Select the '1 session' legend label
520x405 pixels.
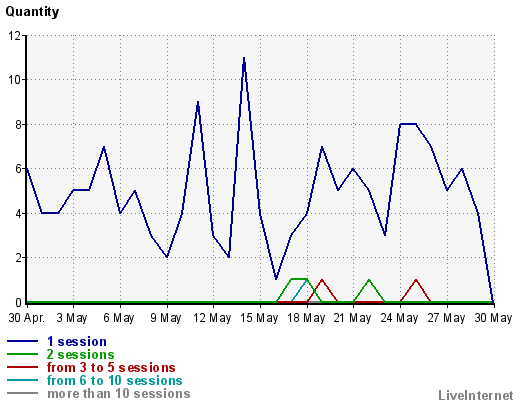77,342
